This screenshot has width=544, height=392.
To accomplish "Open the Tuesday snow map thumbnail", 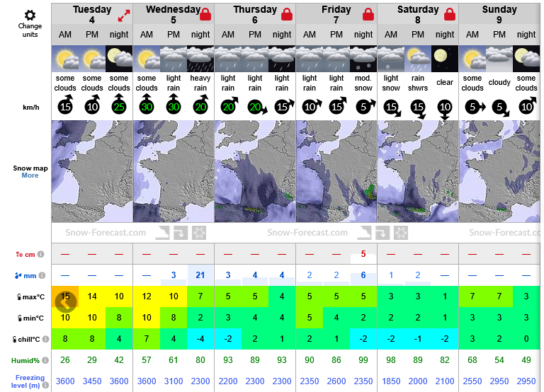I will 92,171.
